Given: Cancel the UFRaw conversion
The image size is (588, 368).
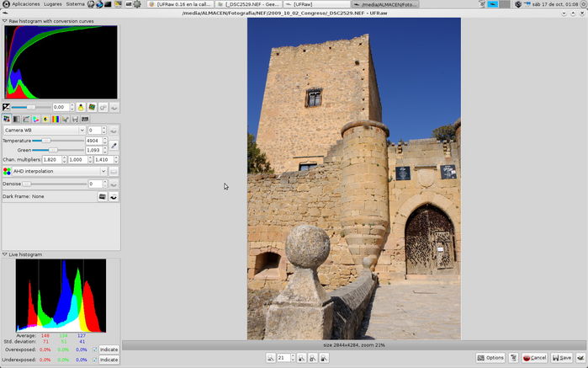Looking at the screenshot, I should coord(534,358).
